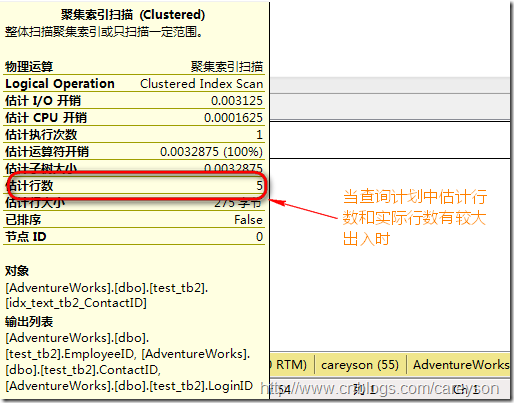Click the cnblogs.com watermark URL
The height and width of the screenshot is (403, 514).
pos(380,389)
